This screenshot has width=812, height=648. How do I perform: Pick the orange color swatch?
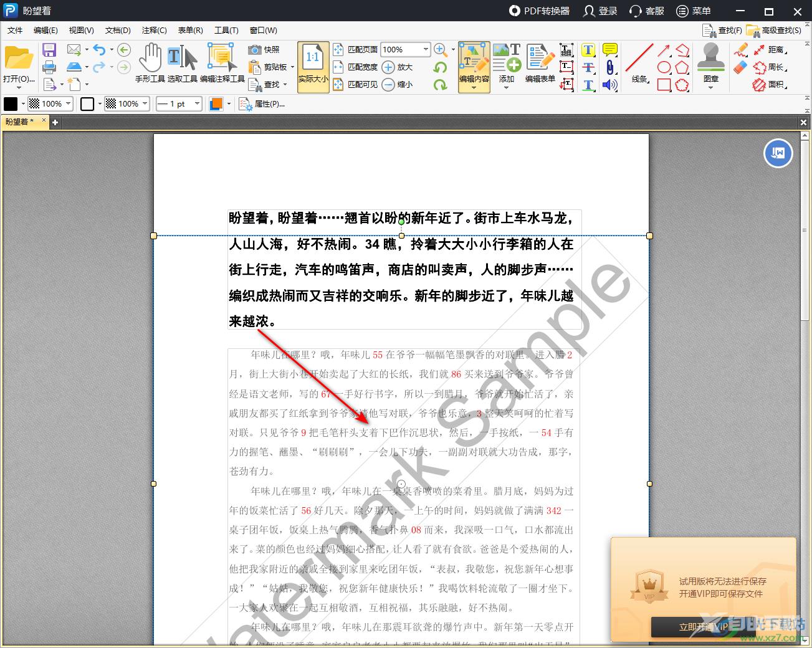coord(216,104)
